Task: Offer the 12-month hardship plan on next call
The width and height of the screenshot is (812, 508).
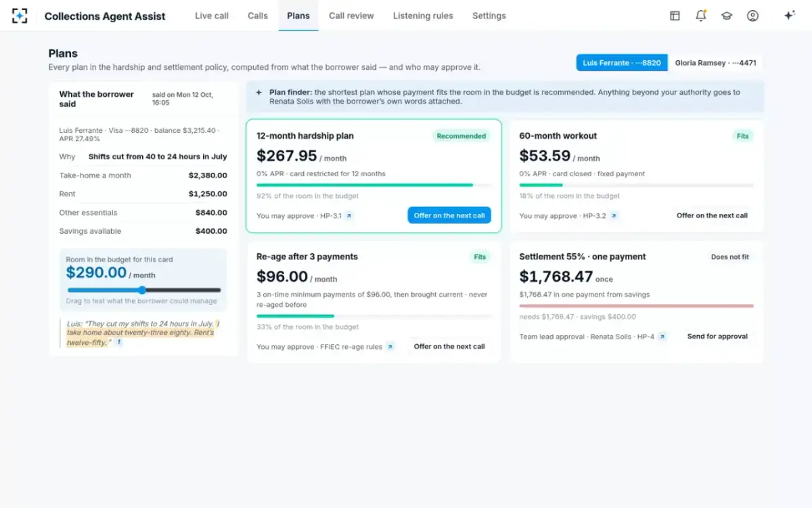Action: pyautogui.click(x=449, y=215)
